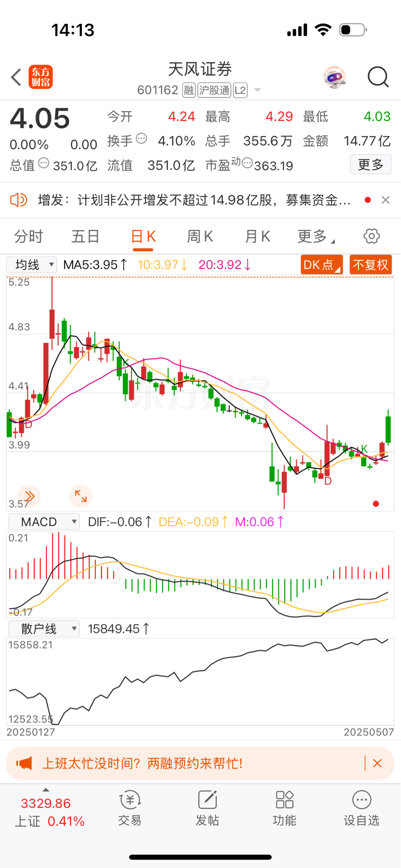Tap the 20250507 end date label
Viewport: 401px width, 868px height.
369,732
